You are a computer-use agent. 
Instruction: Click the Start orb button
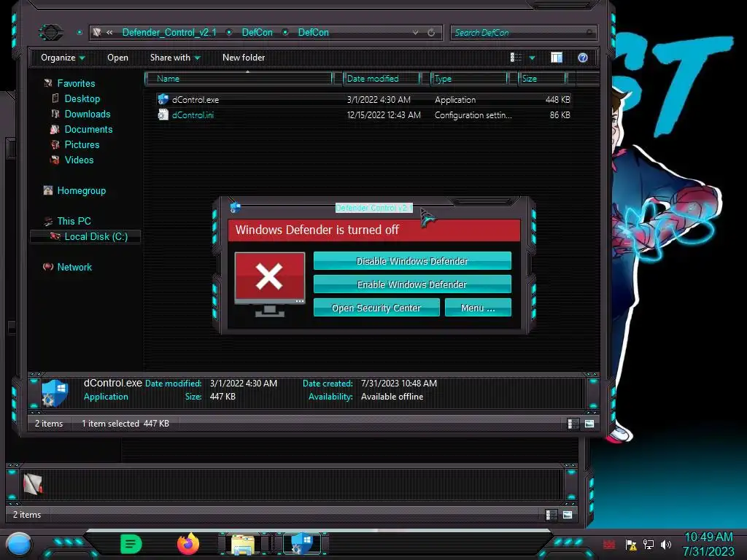(x=19, y=544)
